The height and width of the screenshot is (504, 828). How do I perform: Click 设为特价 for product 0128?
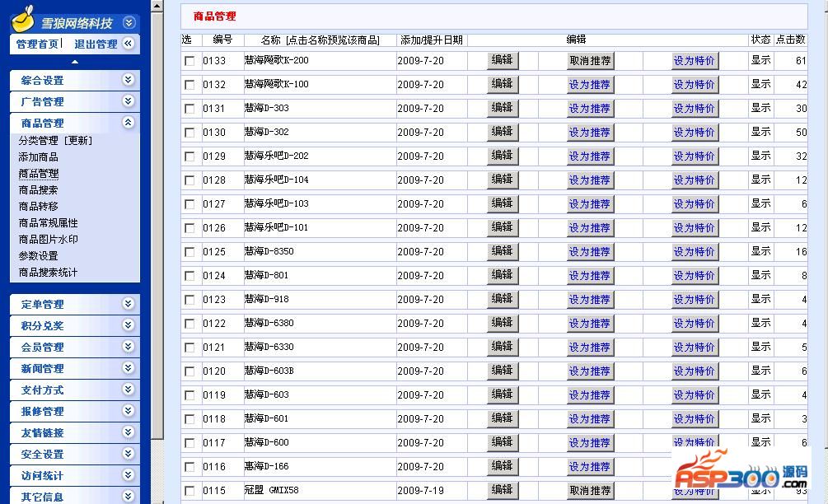pos(695,180)
